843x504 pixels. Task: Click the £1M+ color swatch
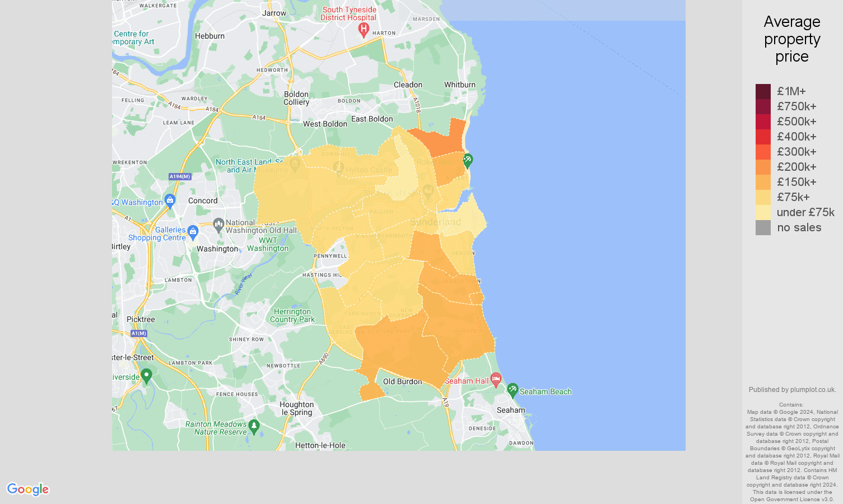click(x=763, y=91)
